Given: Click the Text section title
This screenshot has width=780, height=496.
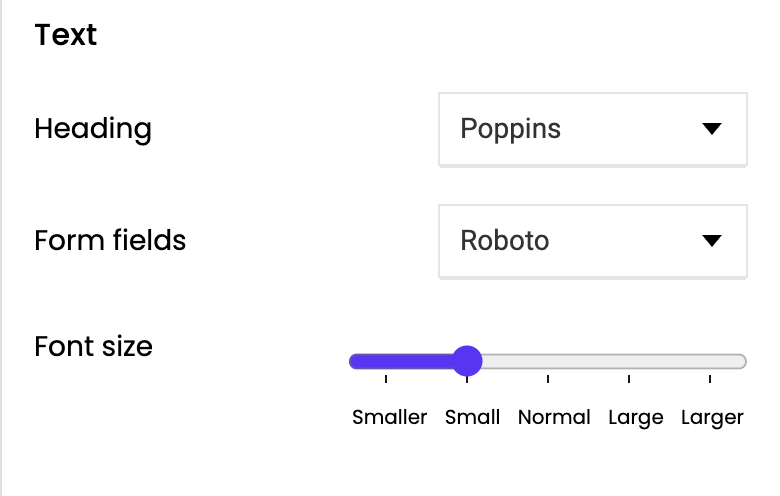Looking at the screenshot, I should pos(65,35).
